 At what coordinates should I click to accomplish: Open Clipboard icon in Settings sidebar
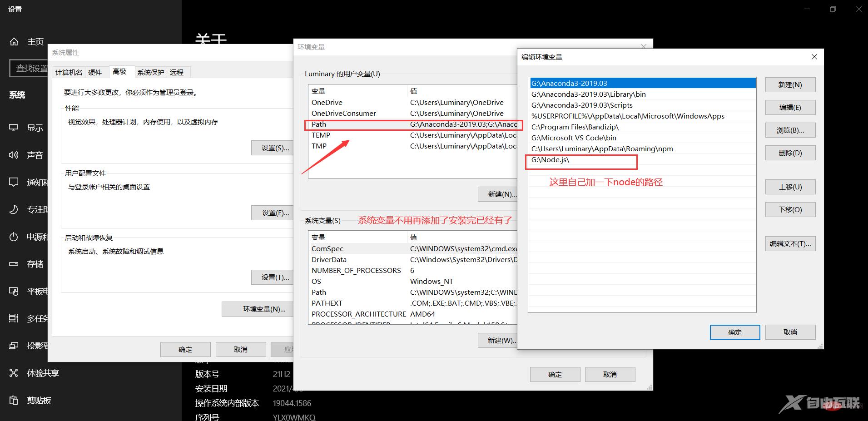(14, 400)
